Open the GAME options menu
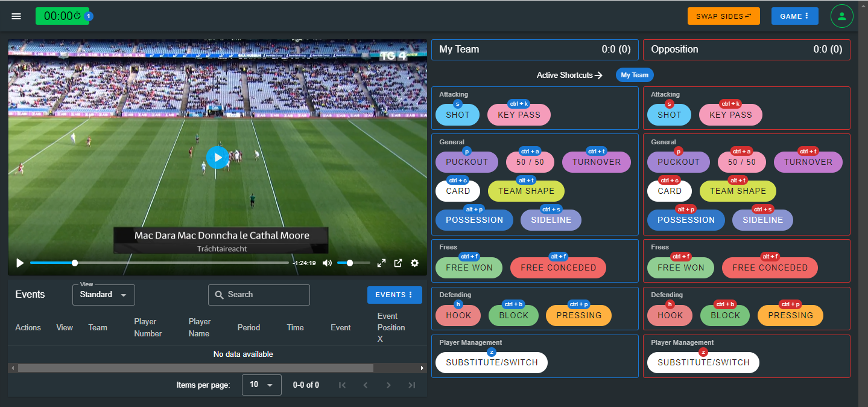 [794, 16]
